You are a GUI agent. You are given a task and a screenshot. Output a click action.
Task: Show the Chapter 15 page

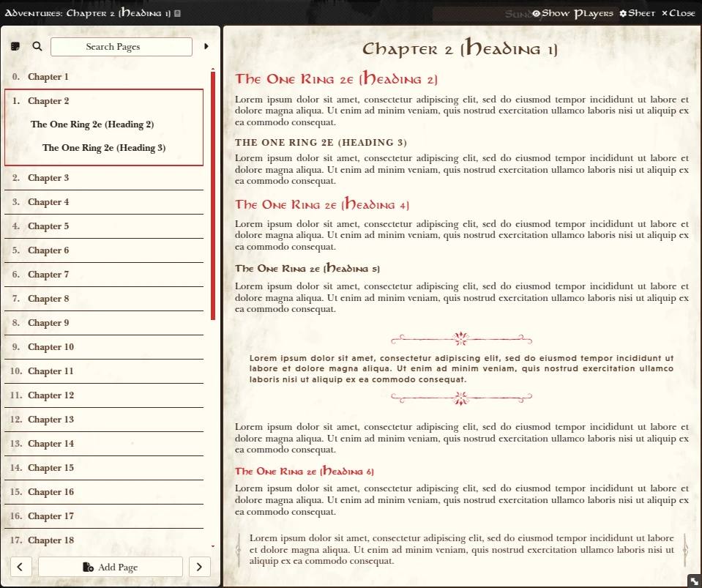pos(104,468)
